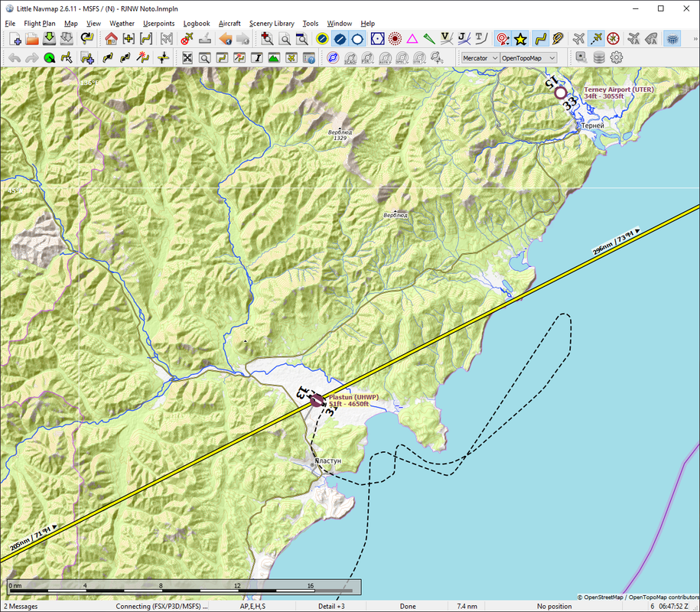Image resolution: width=700 pixels, height=612 pixels.
Task: Open Scenery Library menu
Action: 272,24
